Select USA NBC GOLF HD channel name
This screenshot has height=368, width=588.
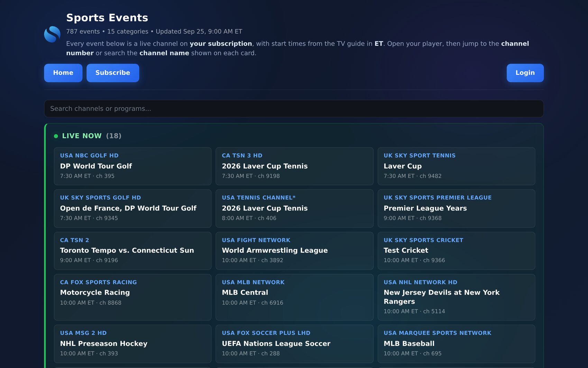(89, 155)
